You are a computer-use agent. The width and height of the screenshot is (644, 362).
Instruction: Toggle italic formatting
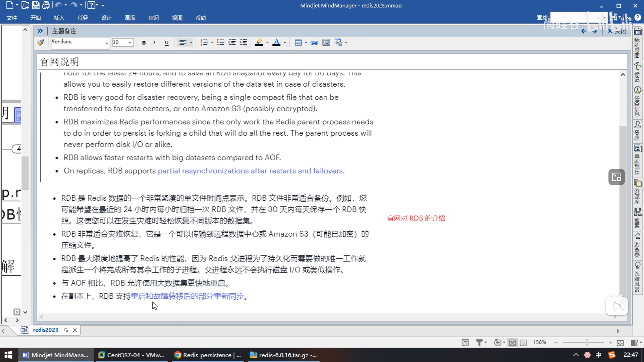pos(154,43)
